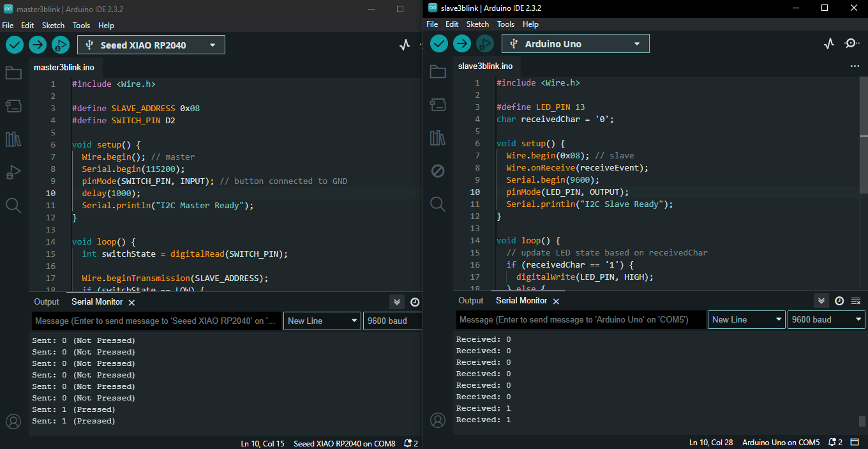Open the File menu in master3blink window

click(x=8, y=26)
